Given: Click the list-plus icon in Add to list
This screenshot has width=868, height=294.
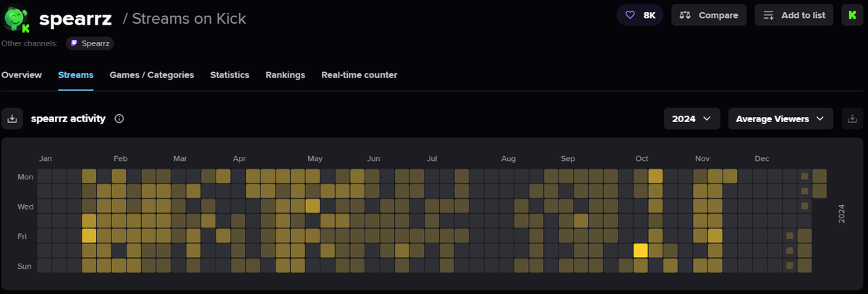Looking at the screenshot, I should pyautogui.click(x=769, y=15).
